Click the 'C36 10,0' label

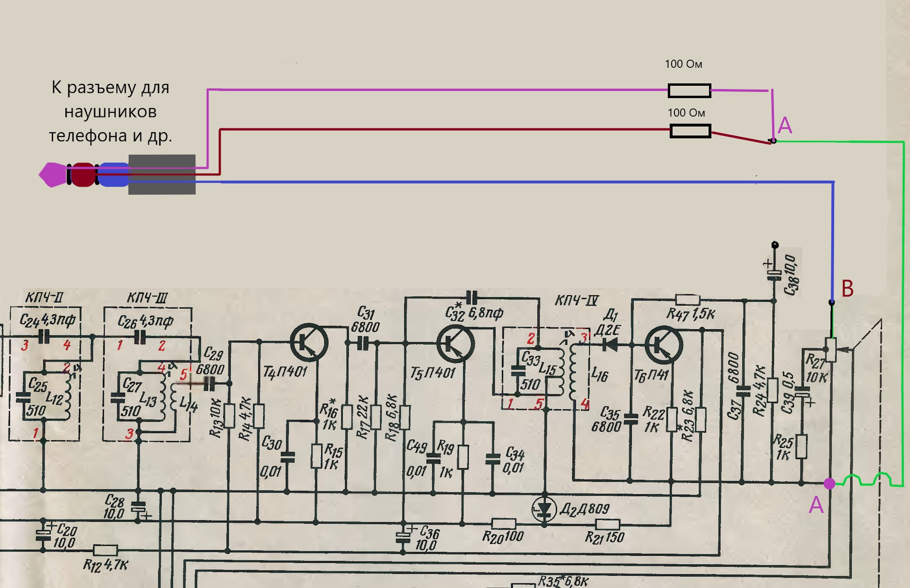[428, 539]
